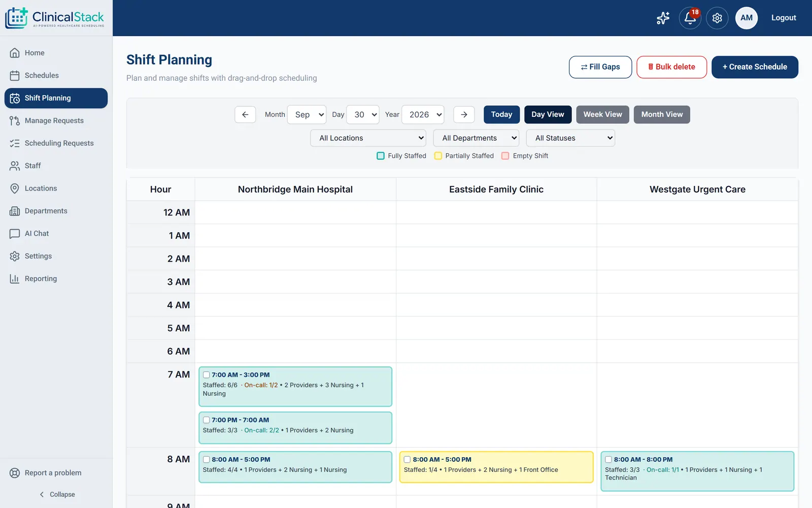Screen dimensions: 812x508
Task: Open the AM user avatar
Action: coord(746,18)
